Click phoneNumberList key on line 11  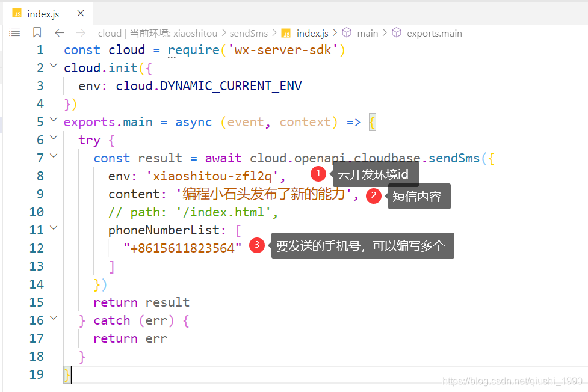click(164, 230)
